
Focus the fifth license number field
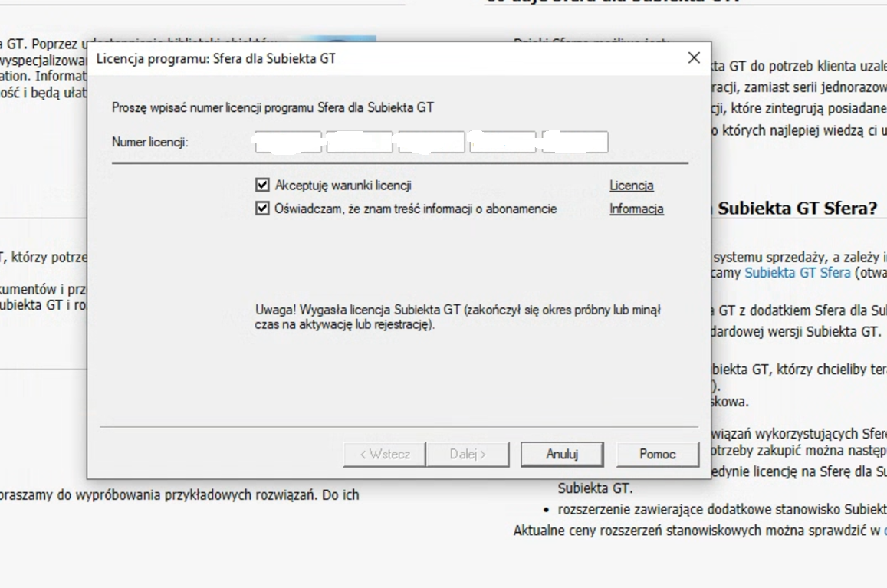pyautogui.click(x=575, y=142)
